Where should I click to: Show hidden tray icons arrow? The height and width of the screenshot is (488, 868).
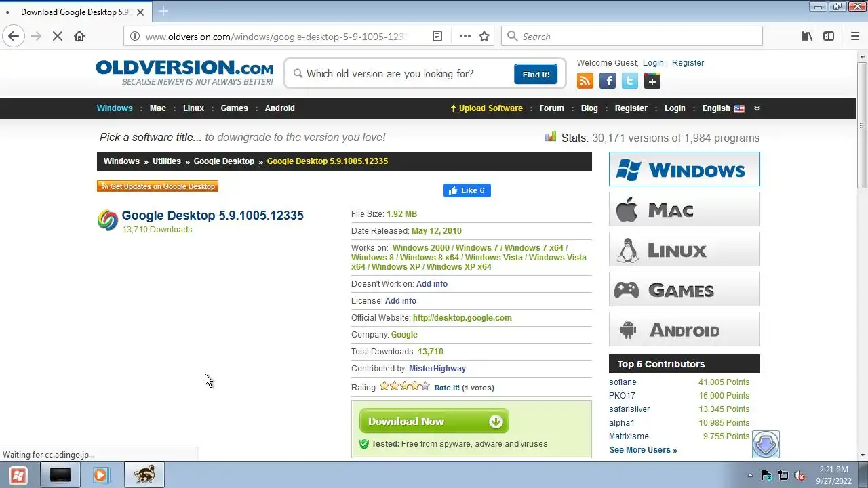click(x=750, y=476)
